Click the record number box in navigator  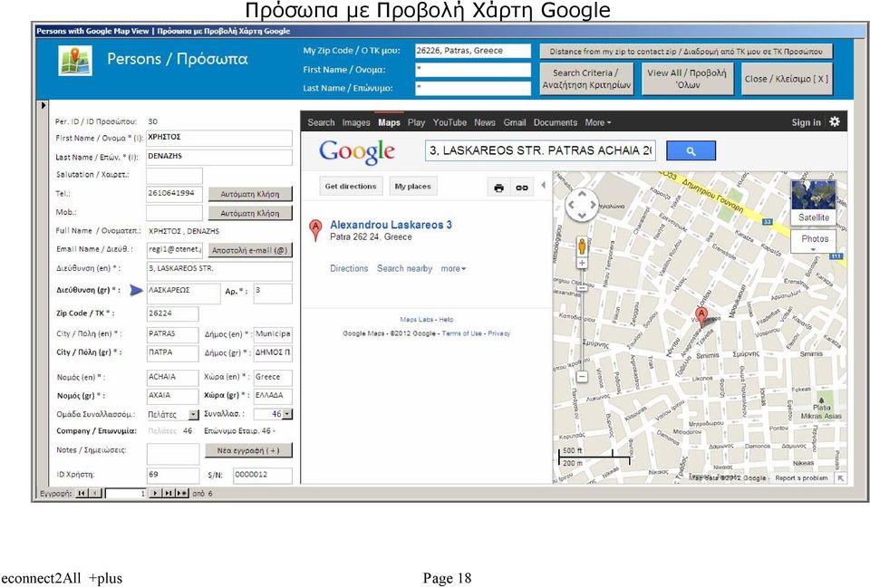(x=125, y=493)
